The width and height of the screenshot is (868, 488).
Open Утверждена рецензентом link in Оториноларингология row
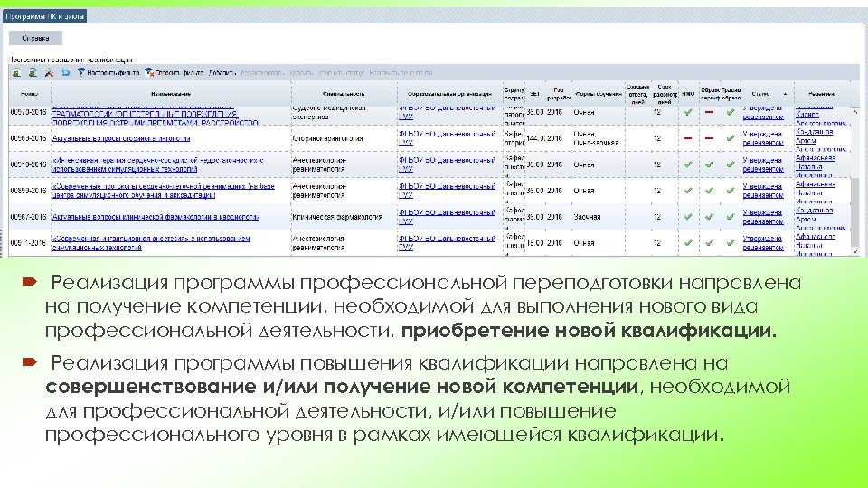pos(763,138)
